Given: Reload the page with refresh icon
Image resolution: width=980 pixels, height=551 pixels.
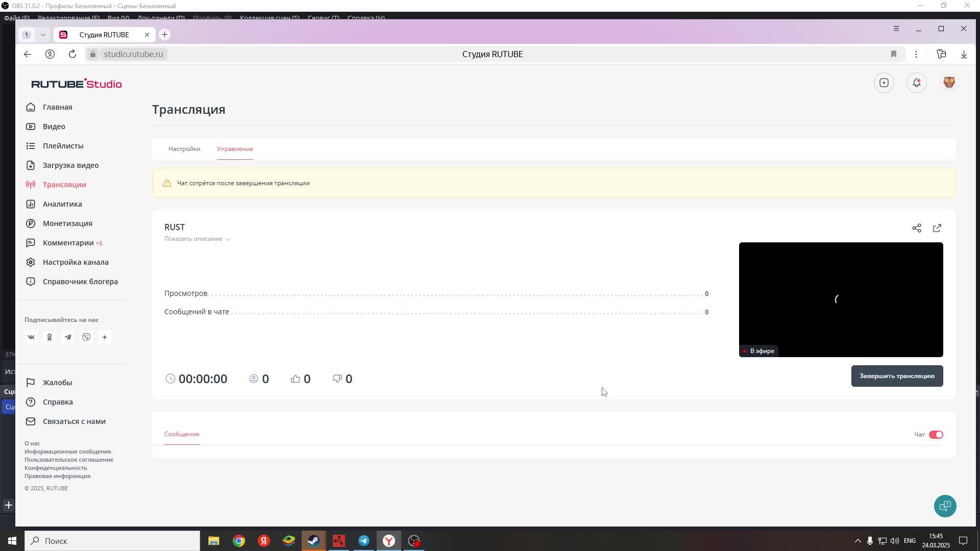Looking at the screenshot, I should [x=72, y=54].
